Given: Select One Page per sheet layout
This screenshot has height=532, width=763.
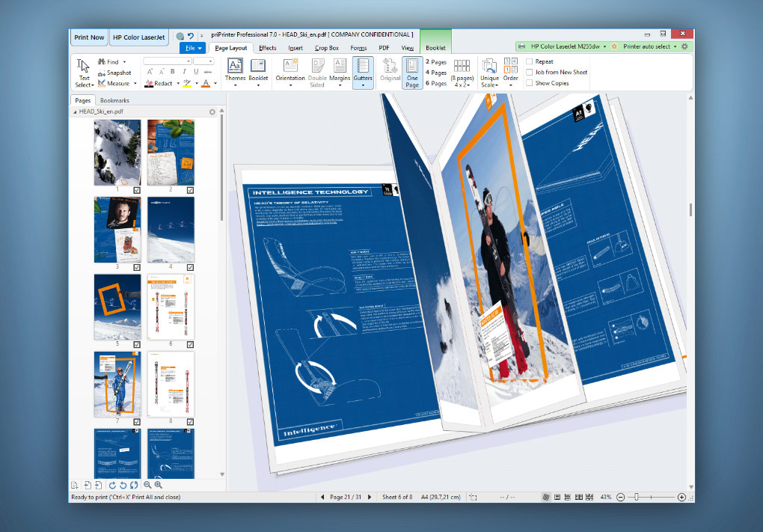Looking at the screenshot, I should pos(412,73).
